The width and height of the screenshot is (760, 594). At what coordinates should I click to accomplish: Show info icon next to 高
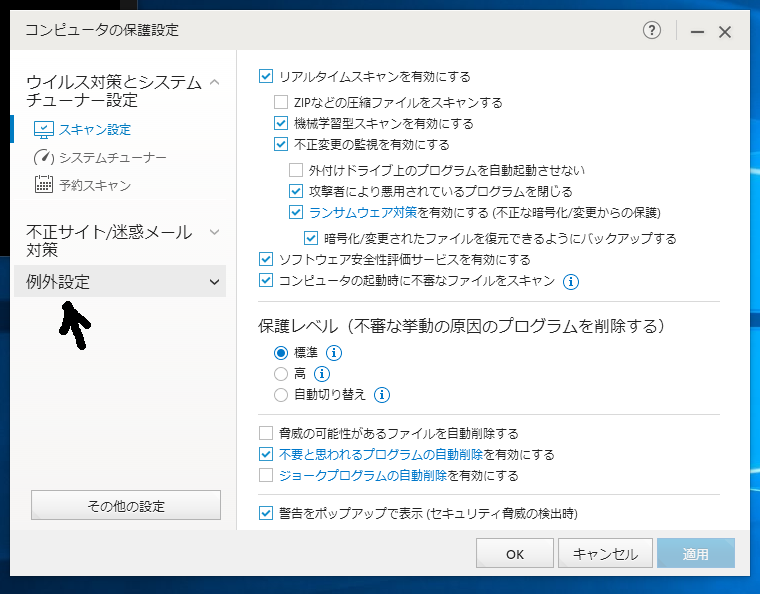click(322, 374)
